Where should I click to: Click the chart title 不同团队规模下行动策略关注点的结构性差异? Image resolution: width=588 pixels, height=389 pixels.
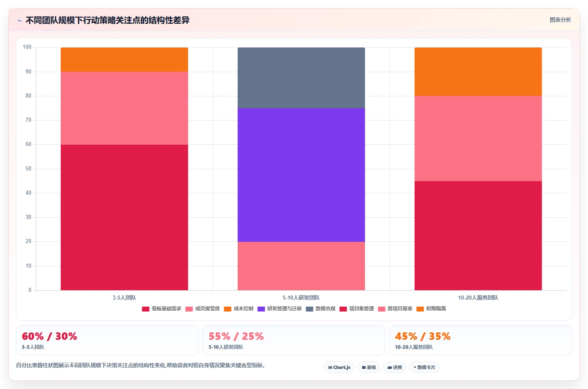click(x=108, y=20)
